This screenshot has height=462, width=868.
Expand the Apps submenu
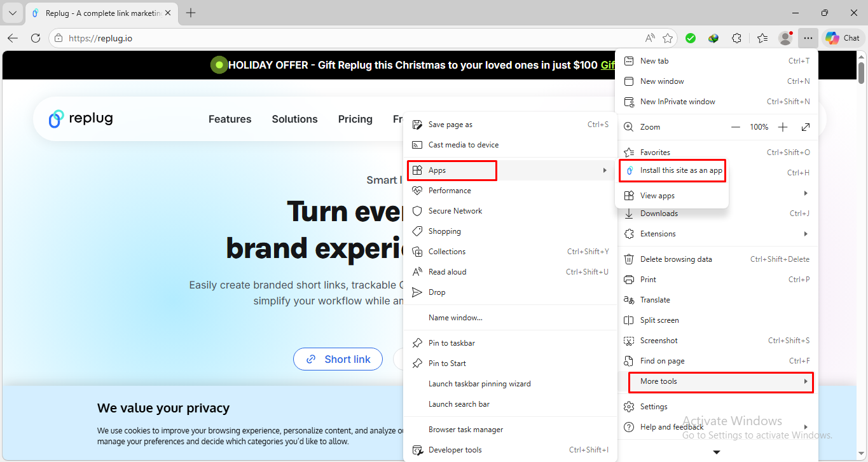pyautogui.click(x=437, y=170)
